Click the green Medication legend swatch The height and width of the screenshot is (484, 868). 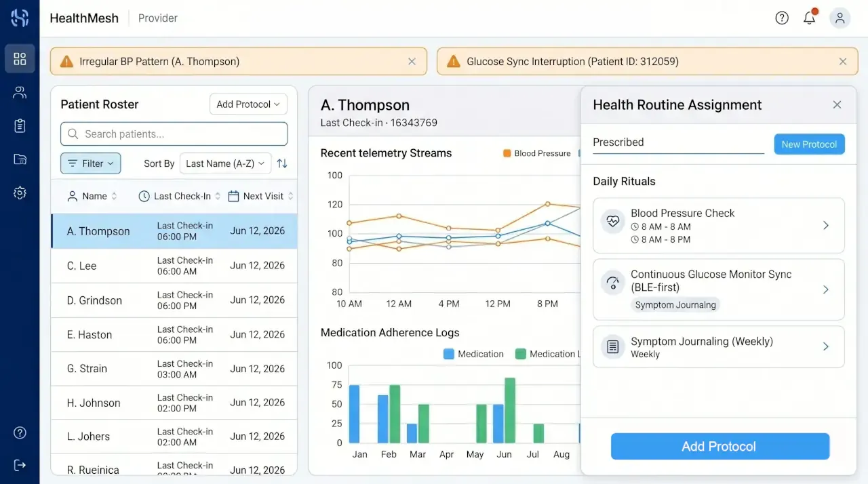tap(521, 354)
